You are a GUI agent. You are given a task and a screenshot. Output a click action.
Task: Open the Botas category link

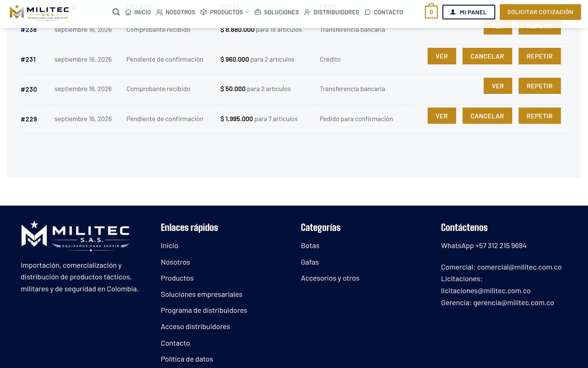point(310,246)
